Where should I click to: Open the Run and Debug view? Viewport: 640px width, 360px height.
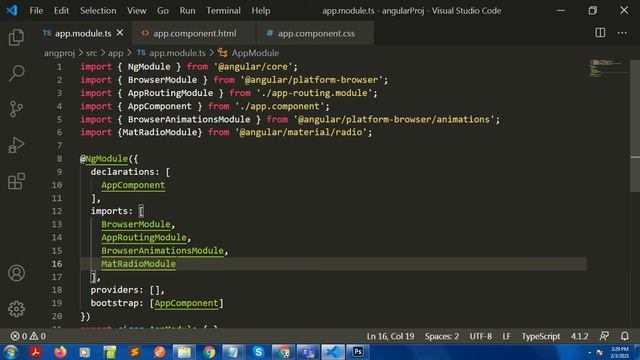[x=16, y=145]
